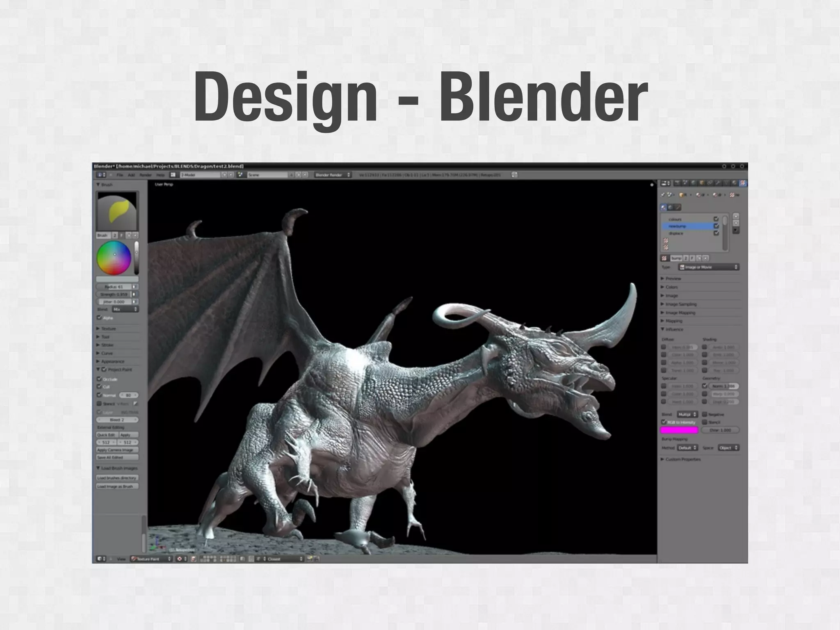
Task: Toggle the Cull checkbox
Action: [x=99, y=386]
